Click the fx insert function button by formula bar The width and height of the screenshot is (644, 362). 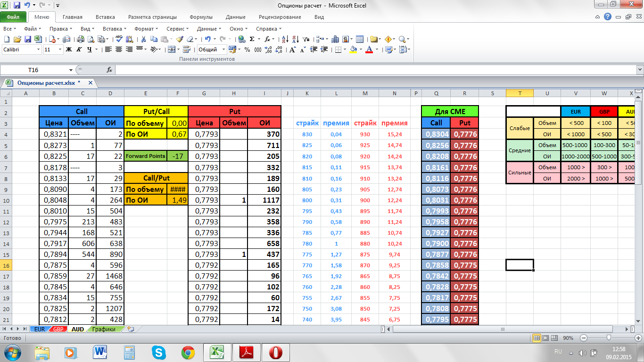pyautogui.click(x=109, y=70)
